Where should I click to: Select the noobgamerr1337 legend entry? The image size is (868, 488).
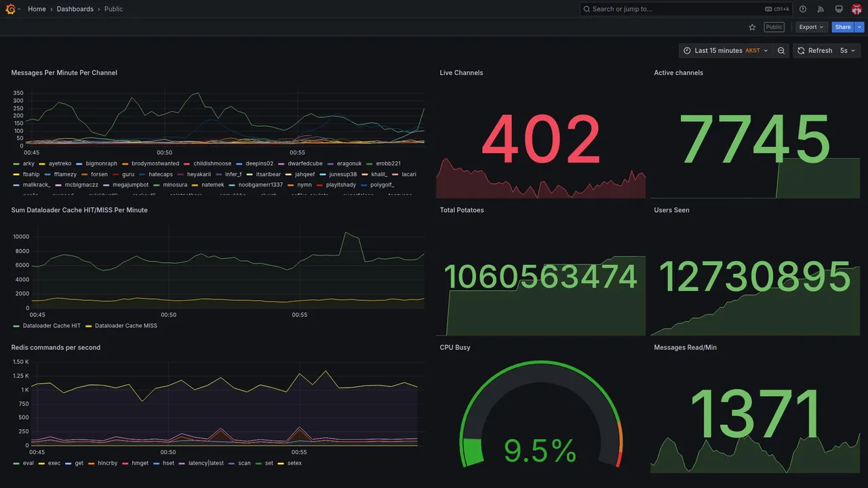260,184
